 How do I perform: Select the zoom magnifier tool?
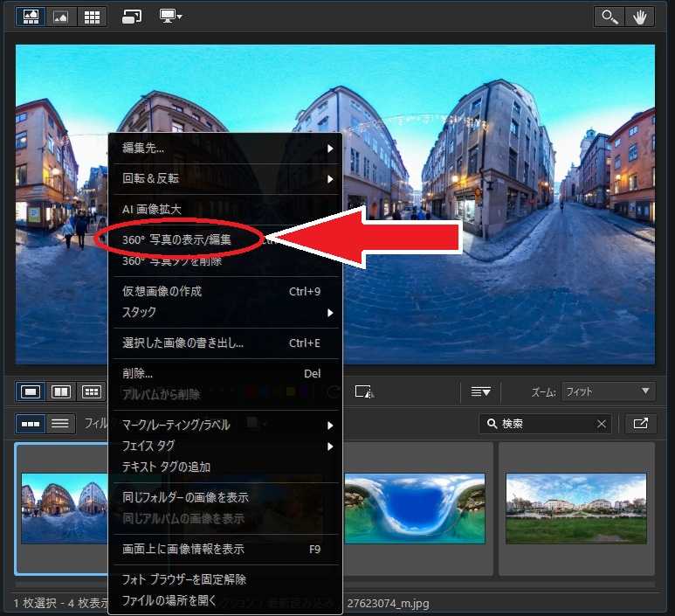tap(610, 17)
